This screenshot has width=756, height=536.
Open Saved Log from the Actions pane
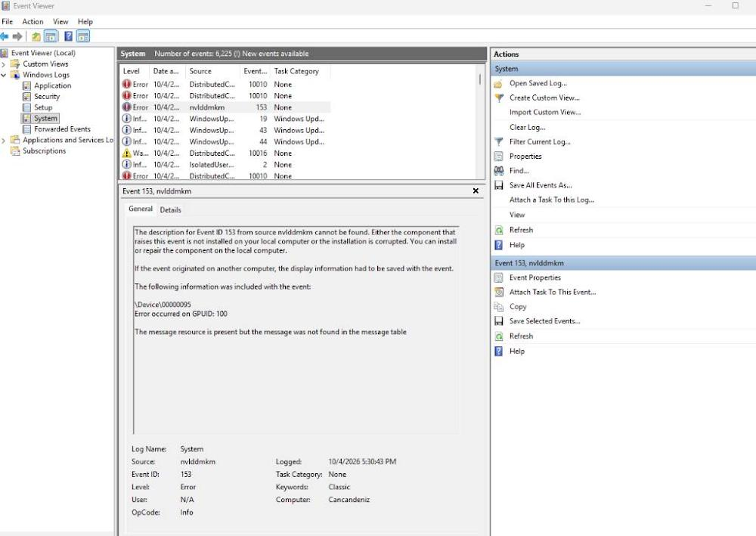point(538,83)
